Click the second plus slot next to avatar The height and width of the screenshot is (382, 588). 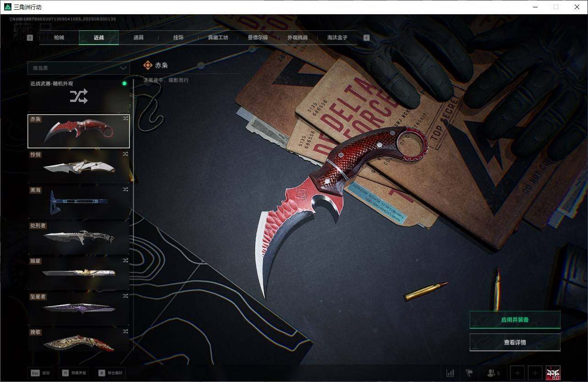pos(535,373)
